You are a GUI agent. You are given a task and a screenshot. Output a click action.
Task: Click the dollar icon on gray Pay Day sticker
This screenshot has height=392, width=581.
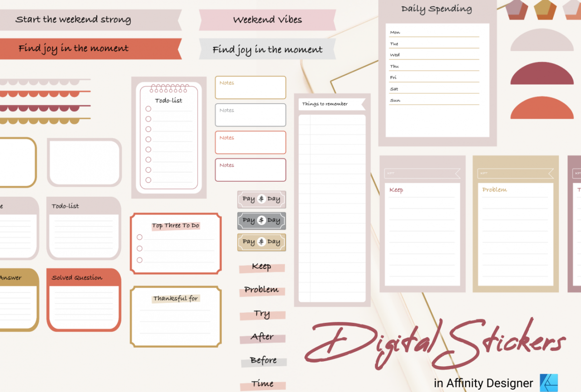pos(261,221)
